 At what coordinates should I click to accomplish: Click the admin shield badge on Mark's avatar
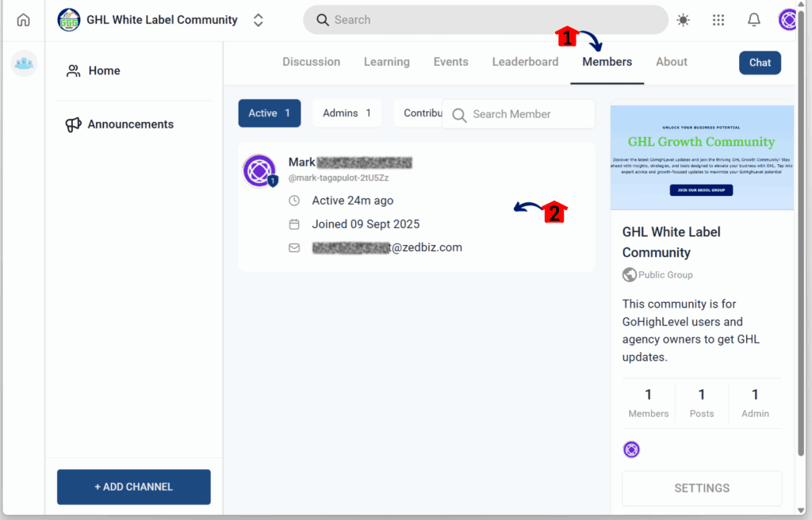point(273,182)
